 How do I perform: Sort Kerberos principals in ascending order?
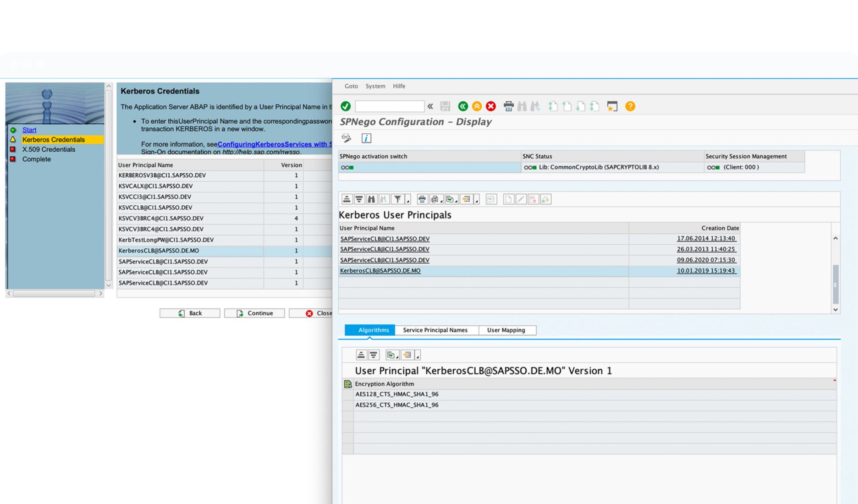pyautogui.click(x=347, y=199)
